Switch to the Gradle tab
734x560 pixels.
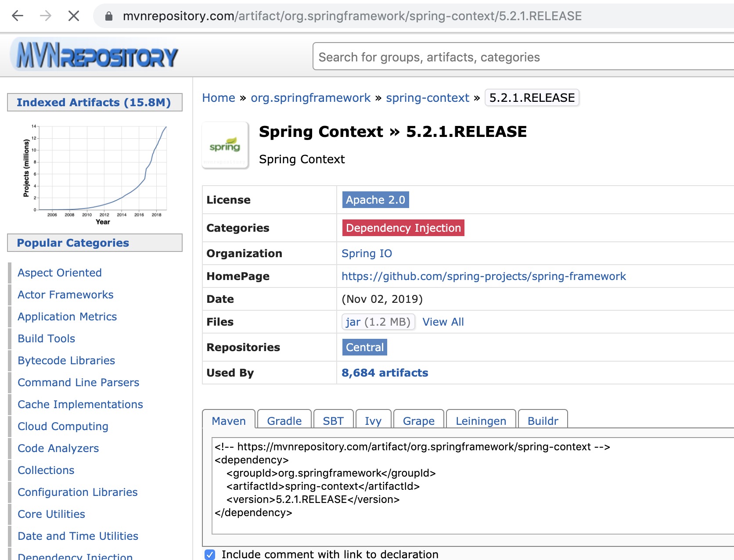284,420
